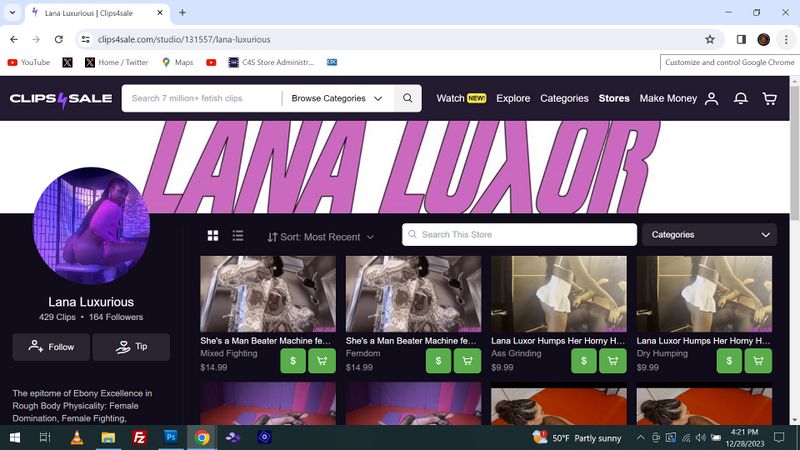Add Femdom clip to cart
The image size is (800, 450).
467,361
